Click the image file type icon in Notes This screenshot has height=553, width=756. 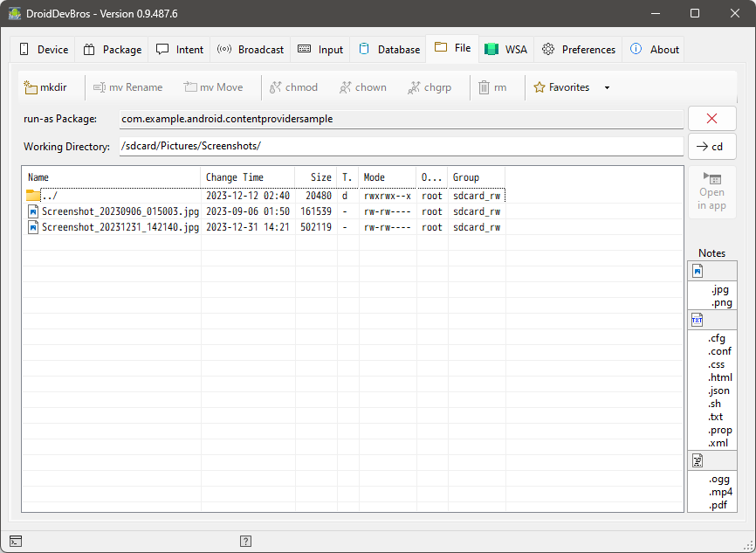tap(698, 271)
